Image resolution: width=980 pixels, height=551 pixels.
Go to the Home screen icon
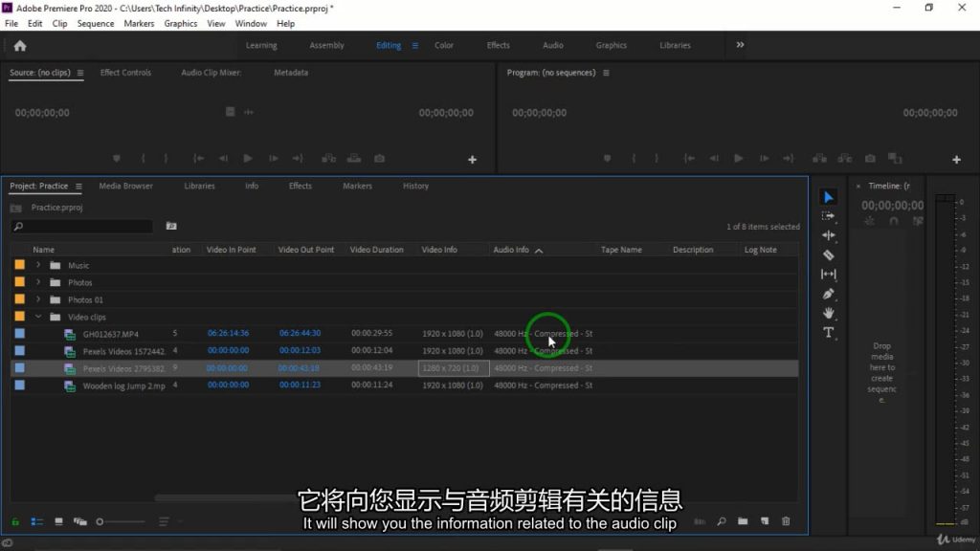coord(20,46)
